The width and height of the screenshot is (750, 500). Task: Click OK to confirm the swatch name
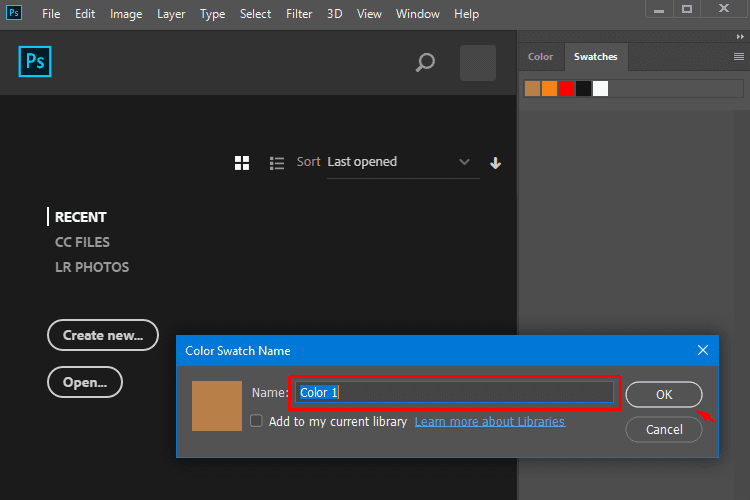pos(664,394)
